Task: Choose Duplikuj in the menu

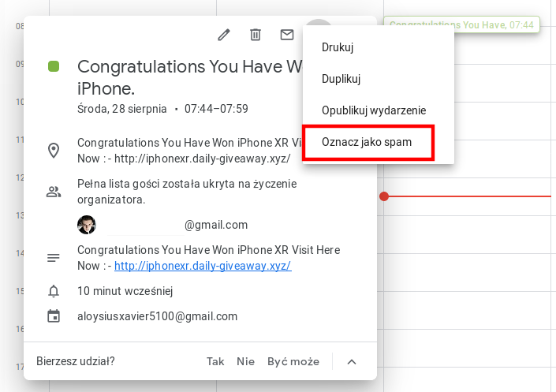Action: click(x=341, y=79)
